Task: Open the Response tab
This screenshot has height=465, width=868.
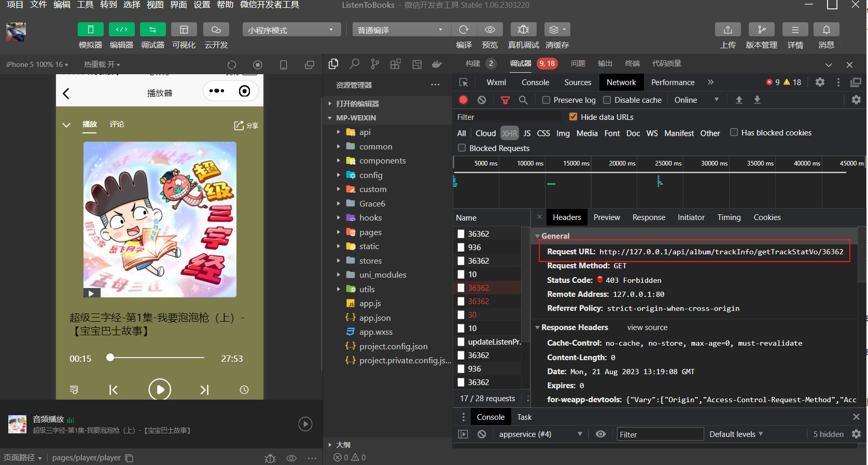Action: click(649, 217)
